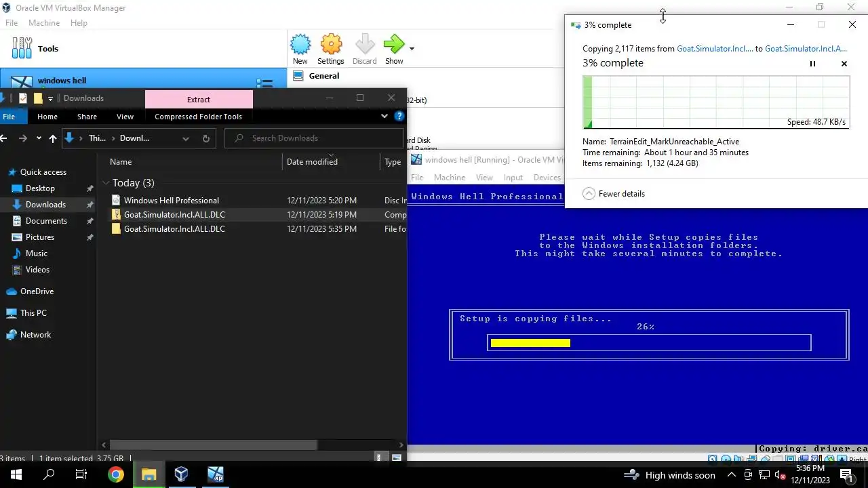Open the source Goat.Simulator.Incl... link
868x488 pixels.
[x=715, y=49]
